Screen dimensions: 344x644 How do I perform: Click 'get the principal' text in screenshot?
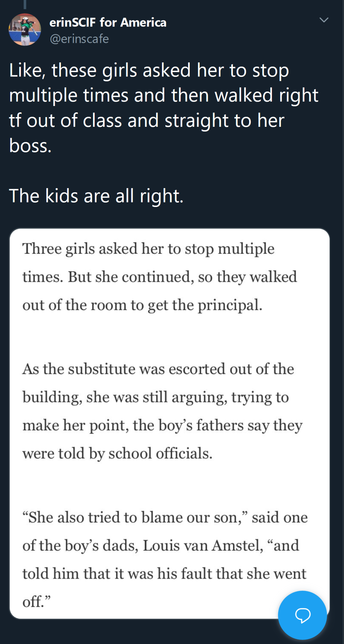pyautogui.click(x=205, y=305)
